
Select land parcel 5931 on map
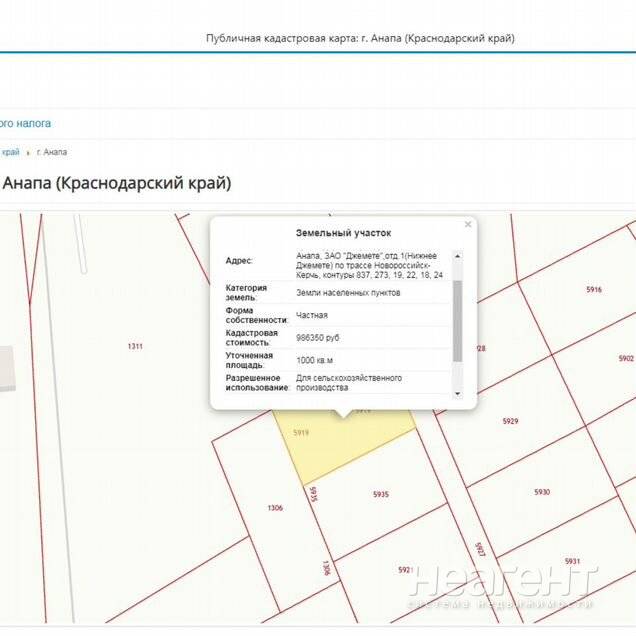(572, 561)
